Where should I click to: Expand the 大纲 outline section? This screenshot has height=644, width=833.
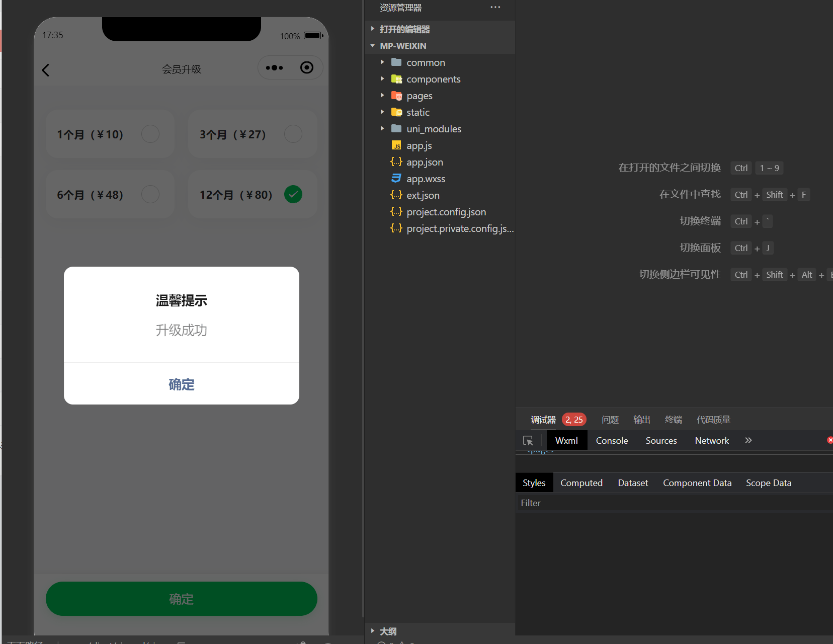[x=373, y=631]
